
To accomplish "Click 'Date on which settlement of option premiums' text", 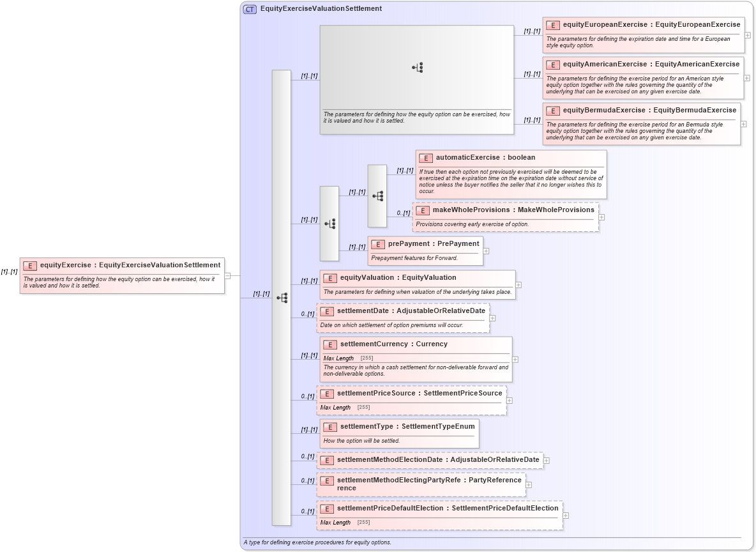I will click(391, 325).
